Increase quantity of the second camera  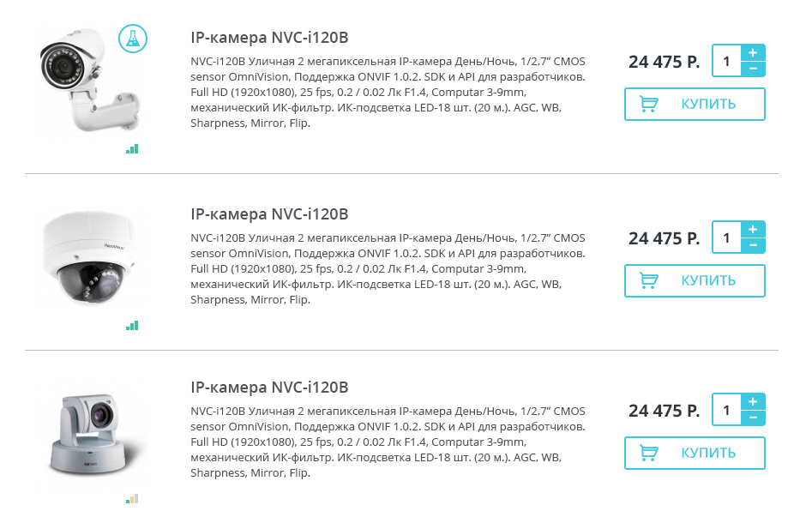point(752,230)
